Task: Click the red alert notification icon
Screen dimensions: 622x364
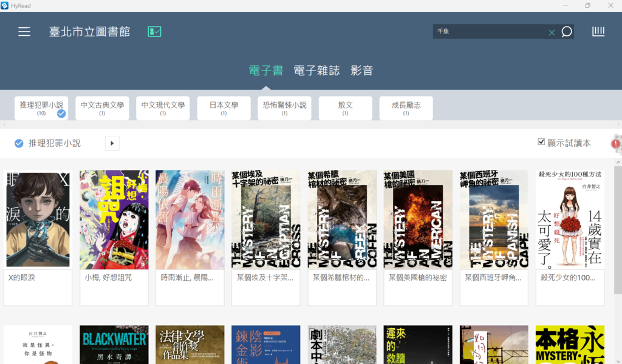Action: tap(616, 143)
